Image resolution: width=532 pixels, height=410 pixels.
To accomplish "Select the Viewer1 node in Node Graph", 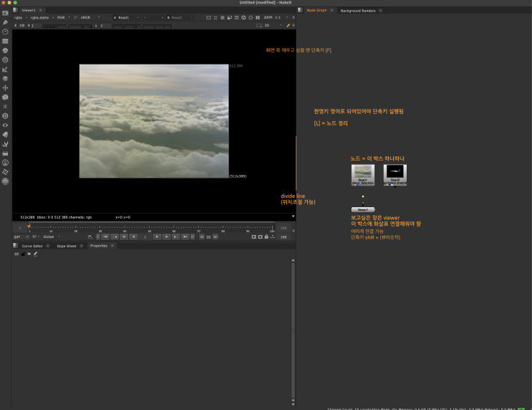I will pyautogui.click(x=363, y=209).
